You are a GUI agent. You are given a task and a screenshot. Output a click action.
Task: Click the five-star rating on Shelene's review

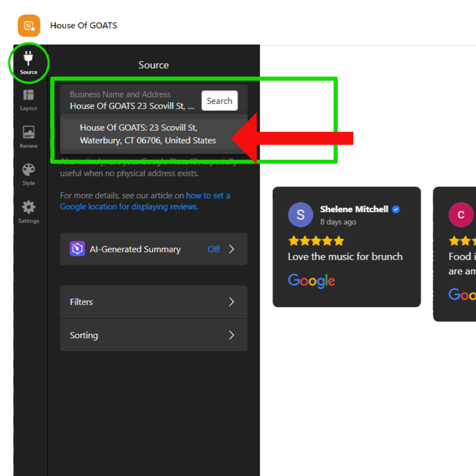pos(316,241)
